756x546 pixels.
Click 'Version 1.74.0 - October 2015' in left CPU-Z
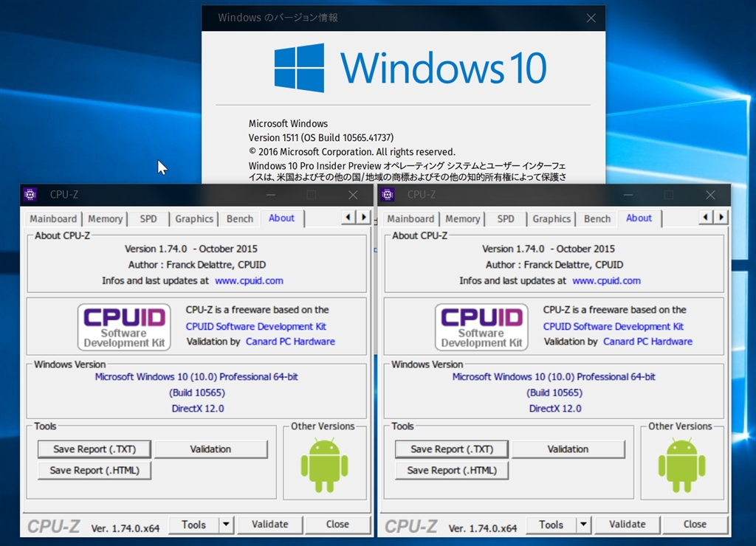tap(191, 249)
